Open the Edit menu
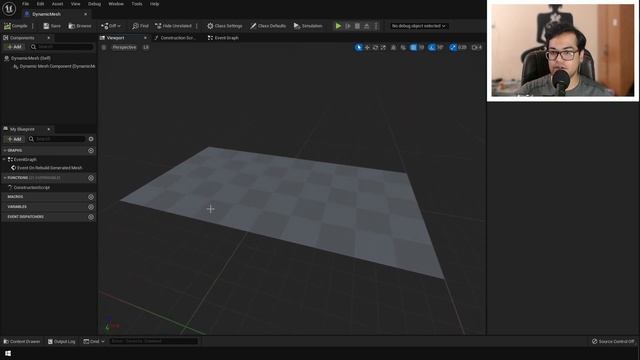 pyautogui.click(x=40, y=4)
